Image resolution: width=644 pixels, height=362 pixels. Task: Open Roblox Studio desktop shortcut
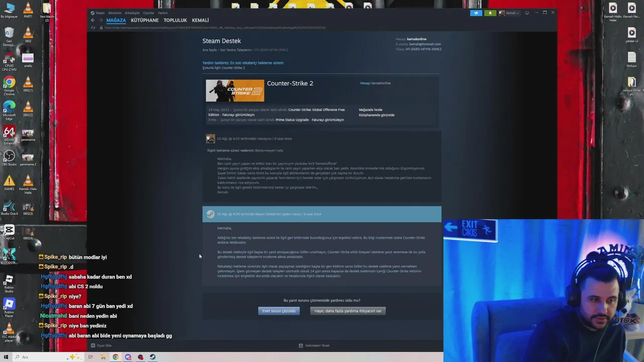(x=9, y=284)
